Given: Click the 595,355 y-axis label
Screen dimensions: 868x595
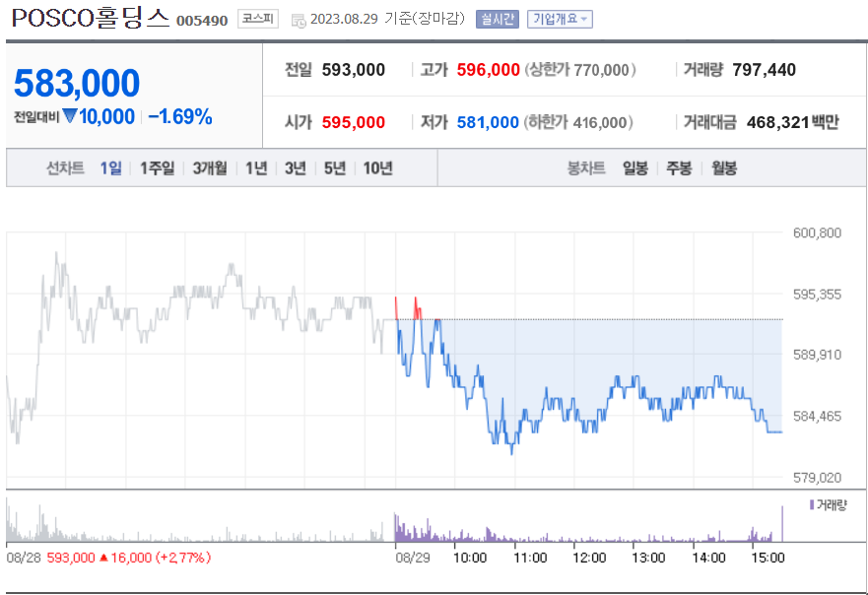Looking at the screenshot, I should [x=817, y=294].
